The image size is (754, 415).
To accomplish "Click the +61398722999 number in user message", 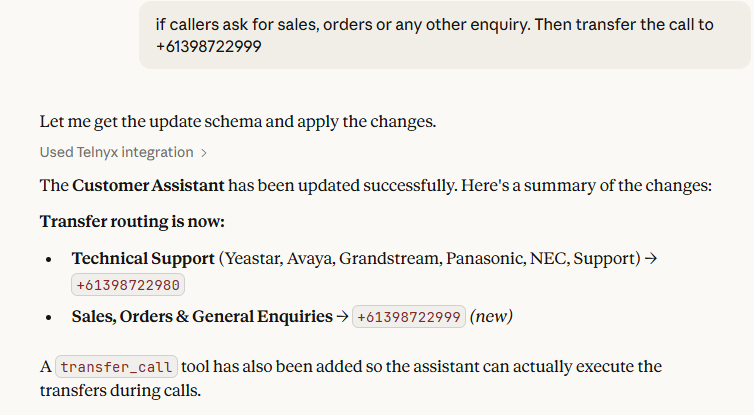I will [x=209, y=47].
